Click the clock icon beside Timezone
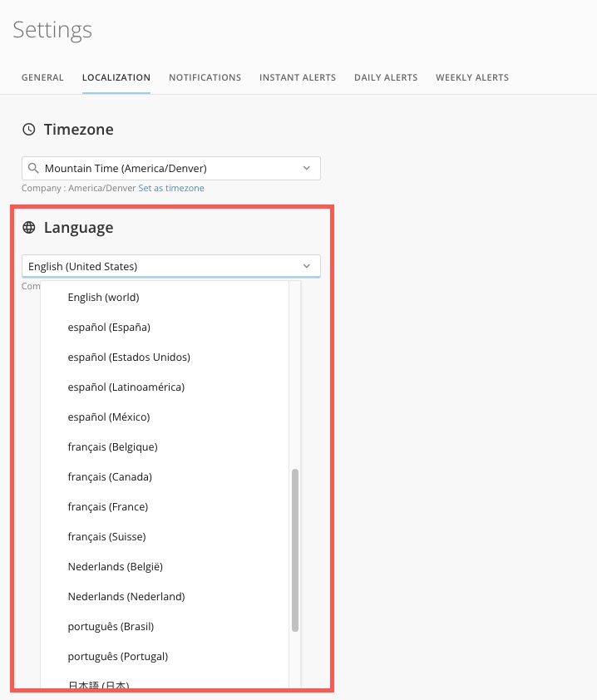This screenshot has width=597, height=700. pos(29,130)
